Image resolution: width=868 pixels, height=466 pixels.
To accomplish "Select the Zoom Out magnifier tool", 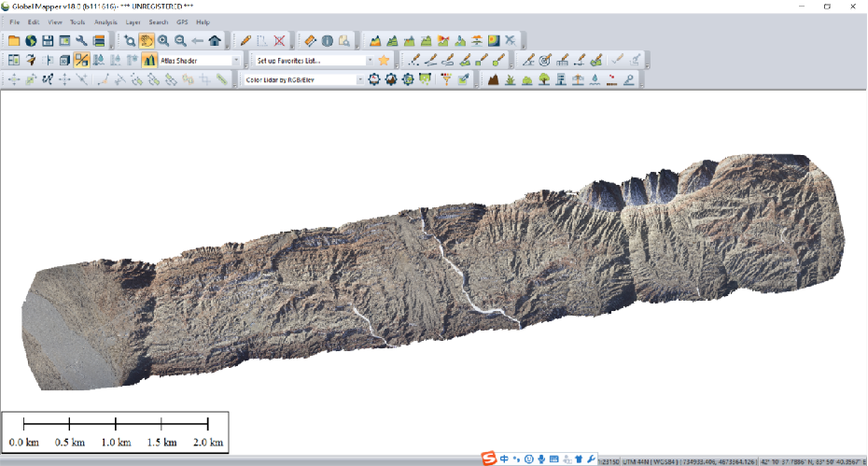I will pos(180,41).
